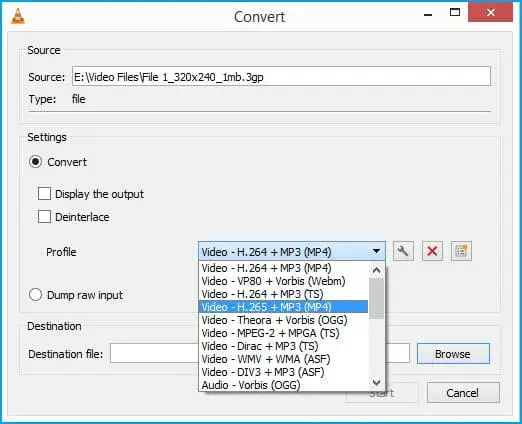Click the VLC cone icon in title bar

pos(18,16)
